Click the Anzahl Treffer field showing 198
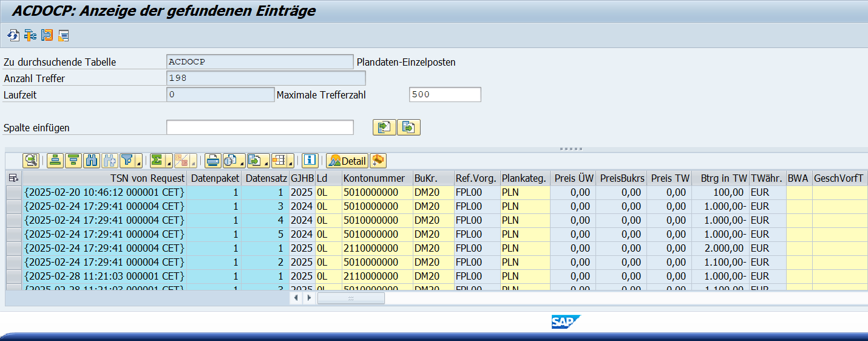868x341 pixels. 266,78
